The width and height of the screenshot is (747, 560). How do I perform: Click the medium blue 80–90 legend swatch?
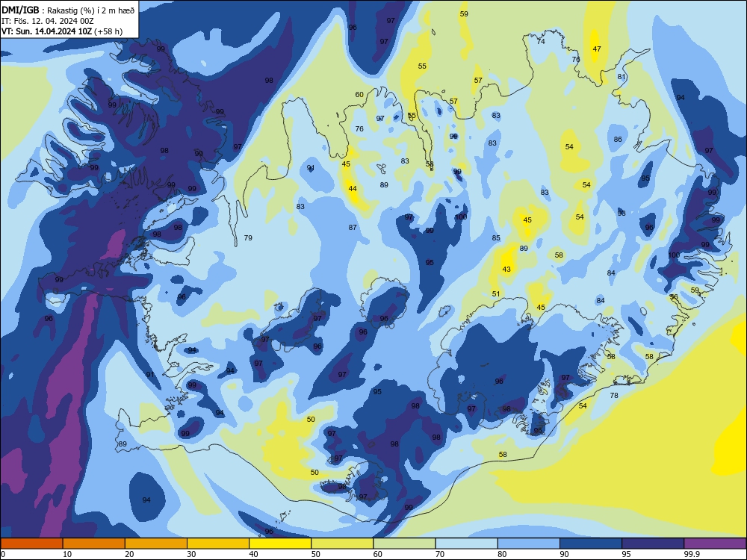click(x=529, y=544)
